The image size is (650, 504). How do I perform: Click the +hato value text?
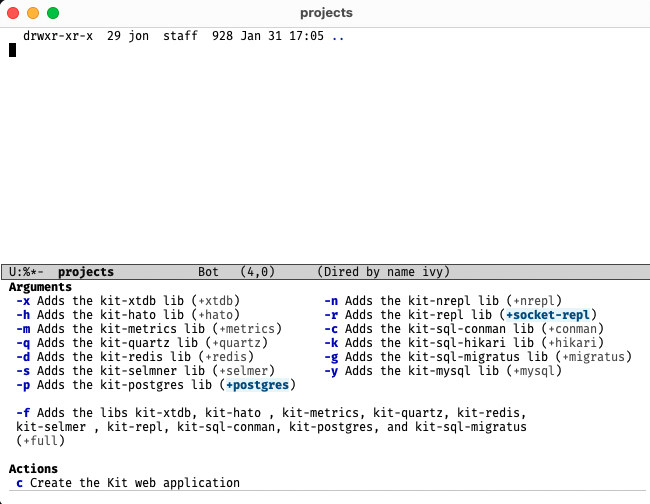pyautogui.click(x=216, y=315)
